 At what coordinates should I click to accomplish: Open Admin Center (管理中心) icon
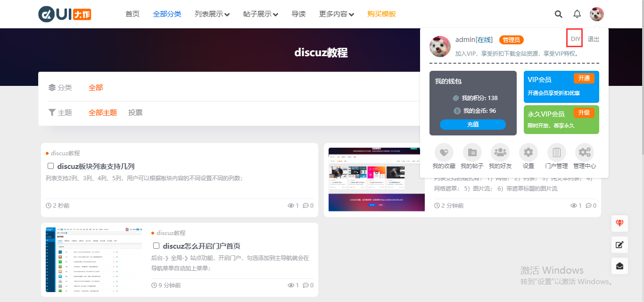point(585,152)
